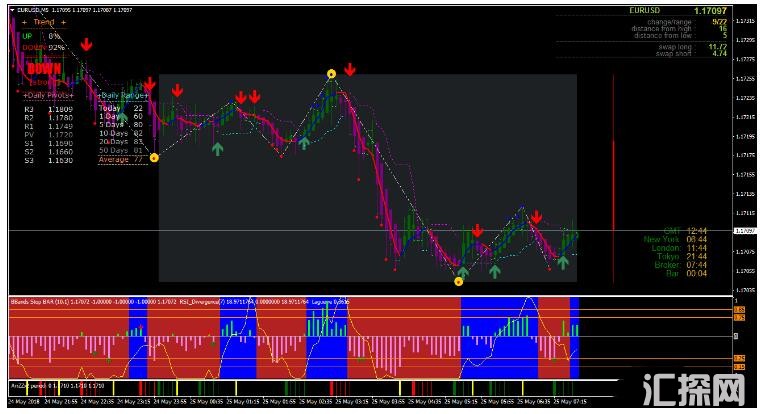Select the Daily Pivots header
Viewport: 765px width, 414px height.
click(x=48, y=95)
